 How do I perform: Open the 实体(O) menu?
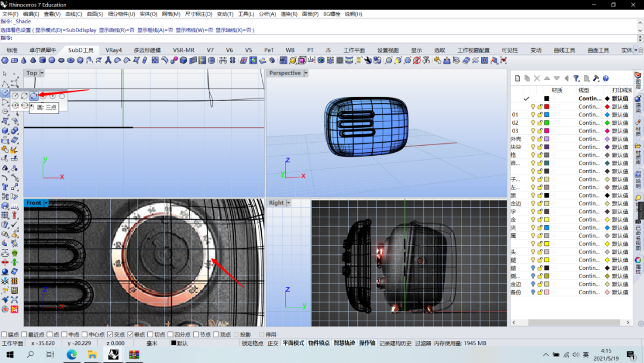[148, 14]
